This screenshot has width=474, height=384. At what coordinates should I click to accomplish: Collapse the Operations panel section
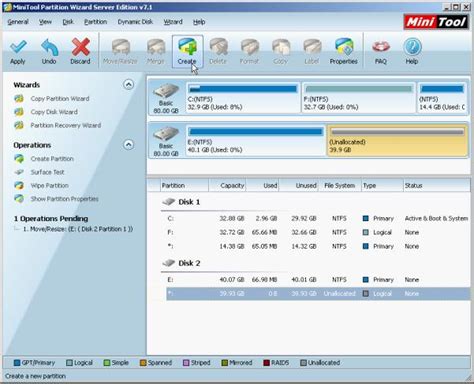[x=128, y=145]
